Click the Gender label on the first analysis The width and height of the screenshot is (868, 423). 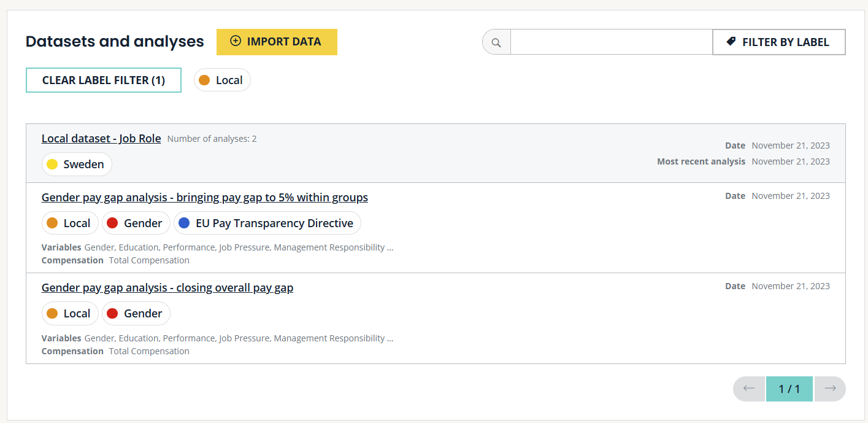click(136, 223)
